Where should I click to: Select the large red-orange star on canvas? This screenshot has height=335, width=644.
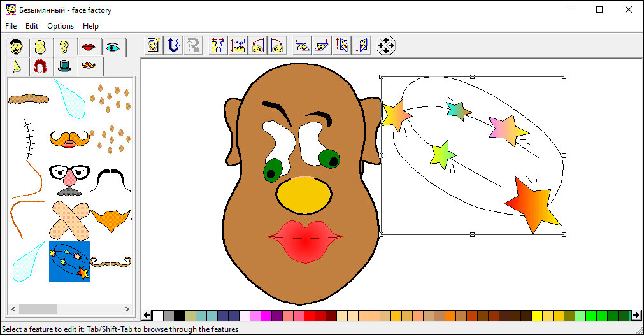pyautogui.click(x=533, y=204)
